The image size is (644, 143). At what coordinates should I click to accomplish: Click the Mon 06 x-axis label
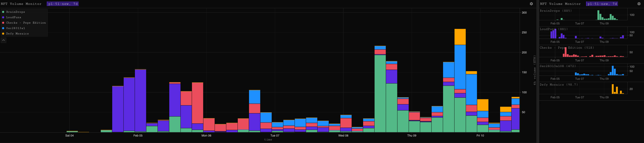click(x=206, y=135)
